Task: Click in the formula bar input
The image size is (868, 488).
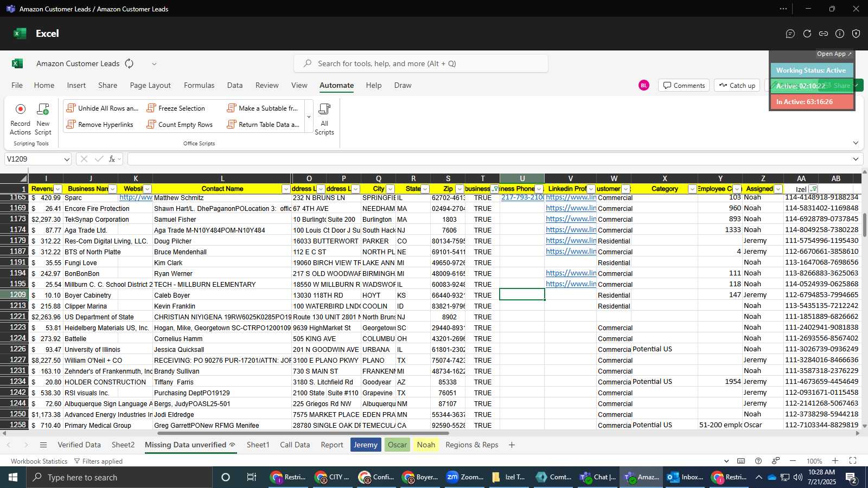Action: [488, 159]
